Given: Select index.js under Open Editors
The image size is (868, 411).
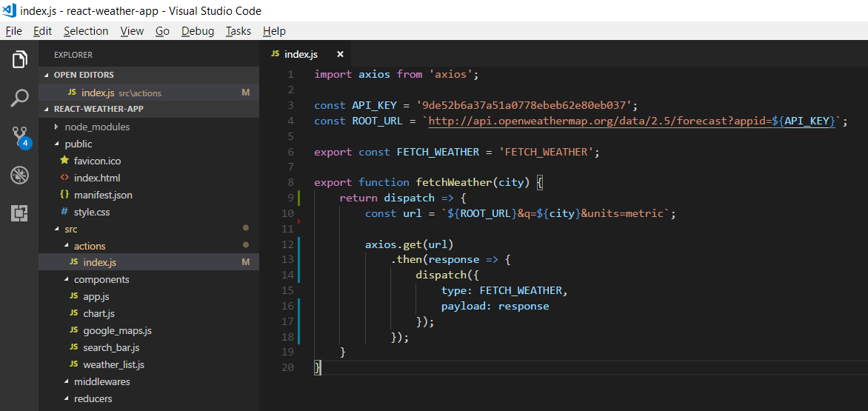Looking at the screenshot, I should (149, 93).
